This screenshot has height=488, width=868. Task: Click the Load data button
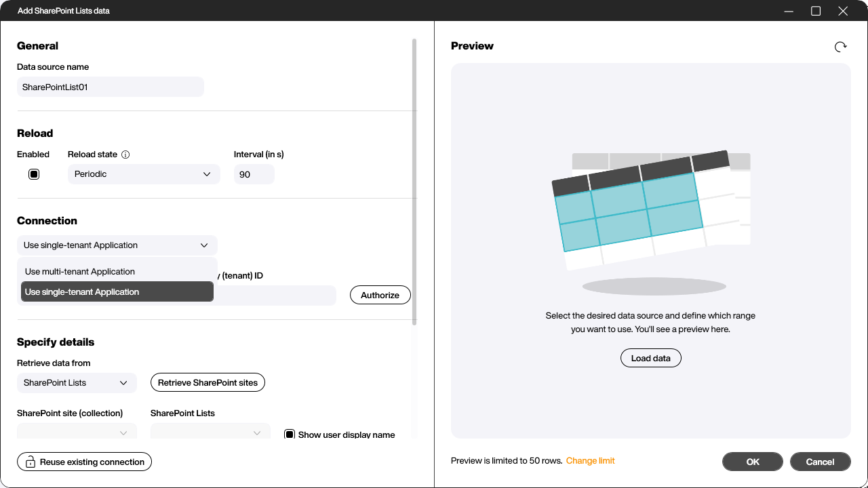point(651,359)
